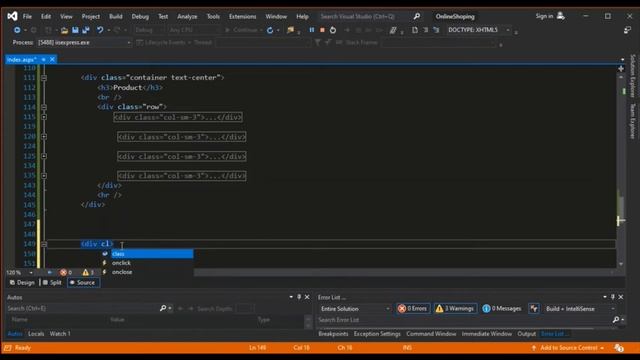Open the Live Share feedback icon at far right
This screenshot has width=640, height=360.
click(627, 30)
